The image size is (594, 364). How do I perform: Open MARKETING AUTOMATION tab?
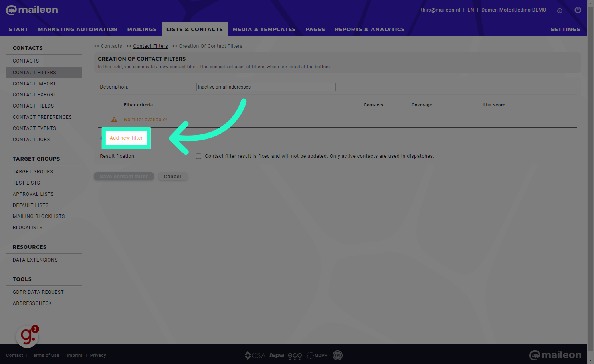pos(77,29)
